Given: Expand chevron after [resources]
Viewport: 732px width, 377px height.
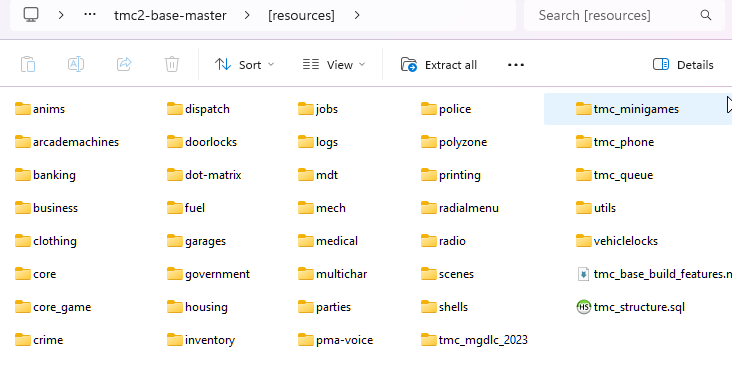Looking at the screenshot, I should 357,15.
